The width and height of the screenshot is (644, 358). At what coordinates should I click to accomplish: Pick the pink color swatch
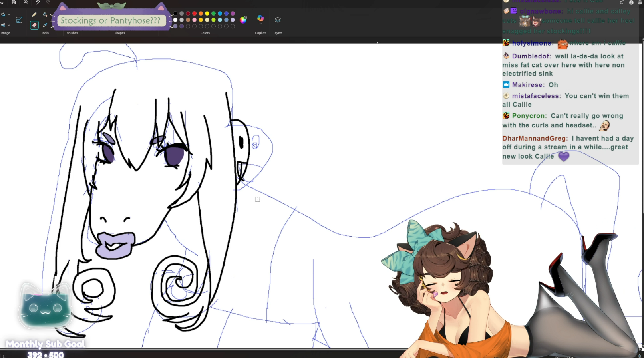click(x=195, y=20)
